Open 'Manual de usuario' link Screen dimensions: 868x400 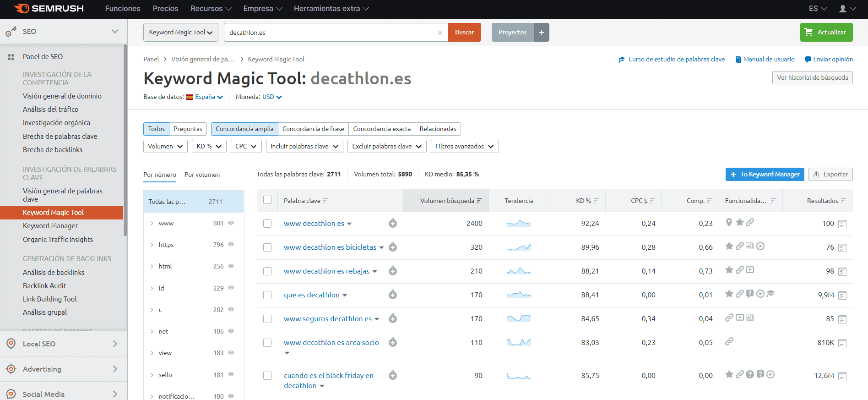pyautogui.click(x=765, y=59)
